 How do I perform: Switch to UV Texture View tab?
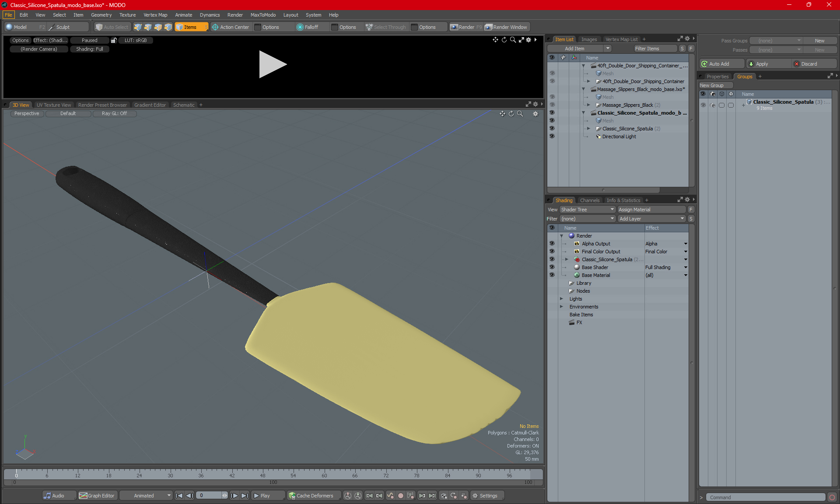[x=53, y=105]
